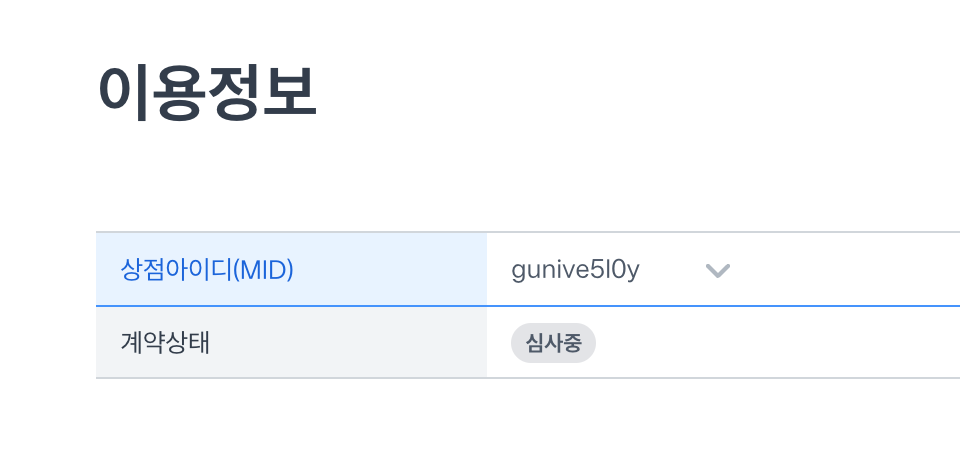Image resolution: width=960 pixels, height=472 pixels.
Task: Click the 정보 part of the page title
Action: tap(262, 92)
